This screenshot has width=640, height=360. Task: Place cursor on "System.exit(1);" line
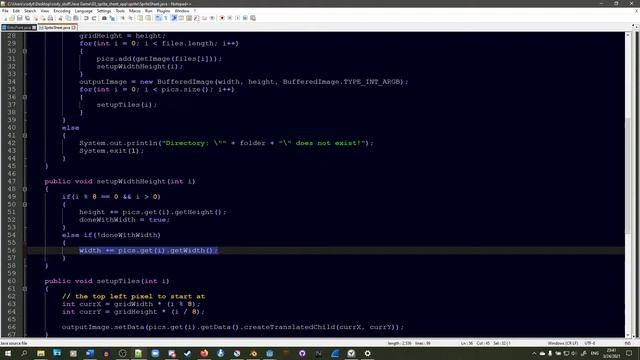(x=111, y=151)
